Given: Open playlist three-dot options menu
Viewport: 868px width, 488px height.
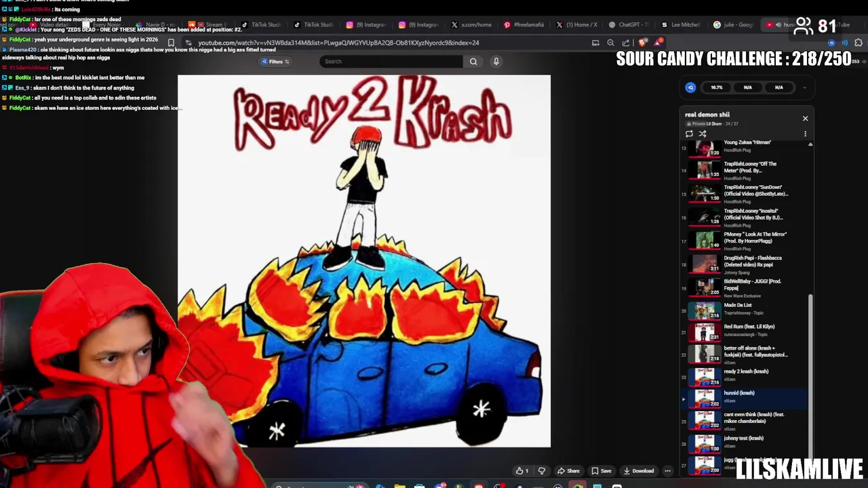Looking at the screenshot, I should pos(806,134).
